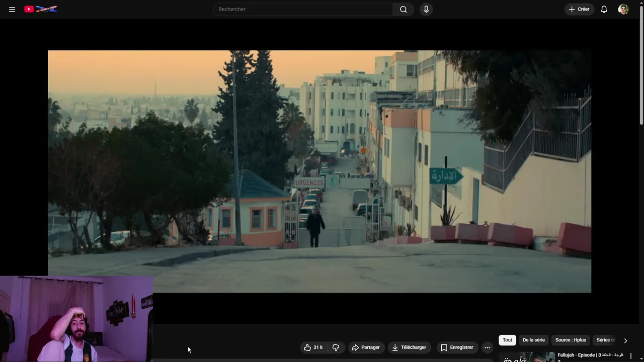Open the hamburger guide menu
The width and height of the screenshot is (644, 362).
[12, 9]
